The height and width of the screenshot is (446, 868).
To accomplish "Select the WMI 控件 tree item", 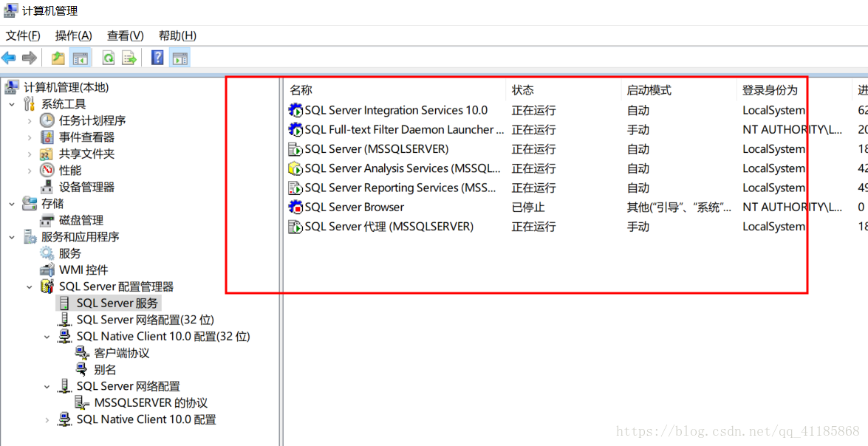I will click(x=83, y=270).
